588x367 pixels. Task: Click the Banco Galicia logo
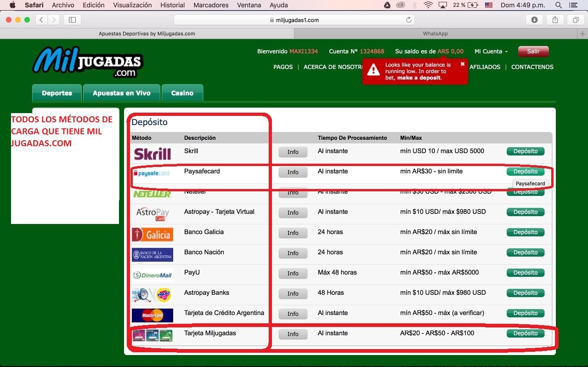click(152, 235)
